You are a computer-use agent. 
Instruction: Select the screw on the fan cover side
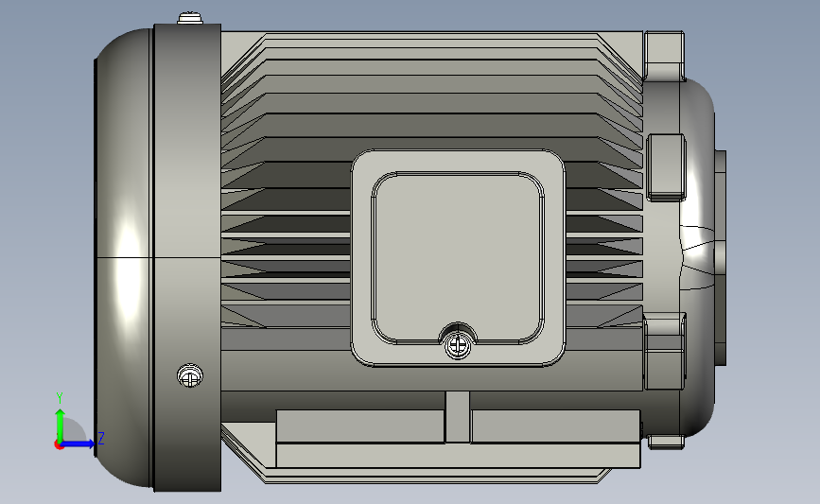tap(190, 376)
